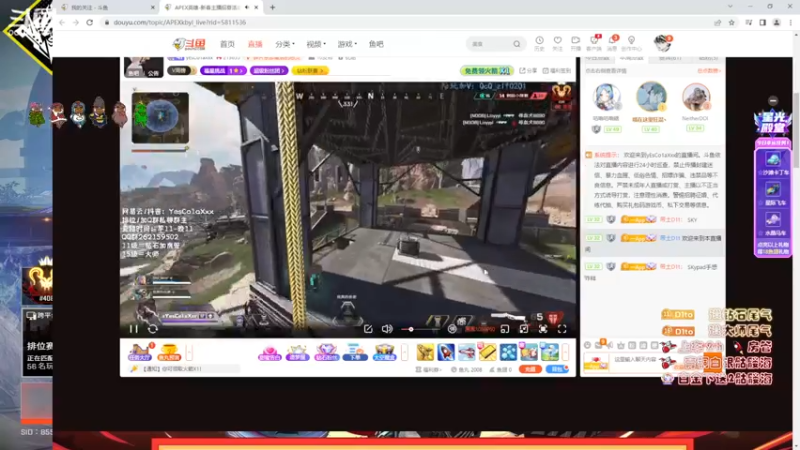Click the orange 充值 recharge button

530,369
